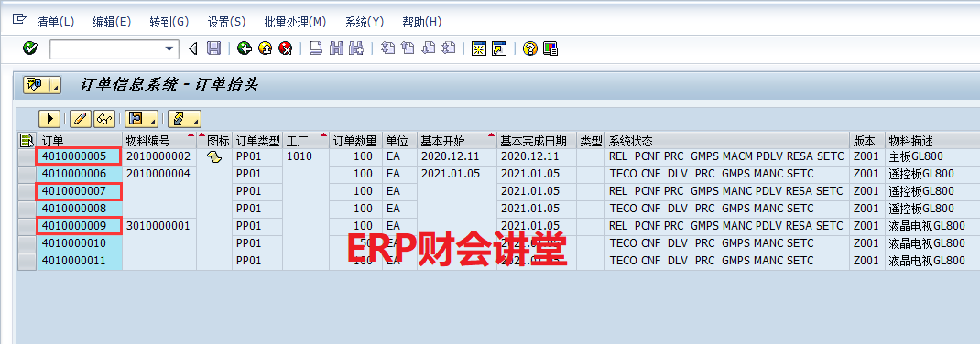The width and height of the screenshot is (980, 344).
Task: Click the Save diskette icon
Action: 213,48
